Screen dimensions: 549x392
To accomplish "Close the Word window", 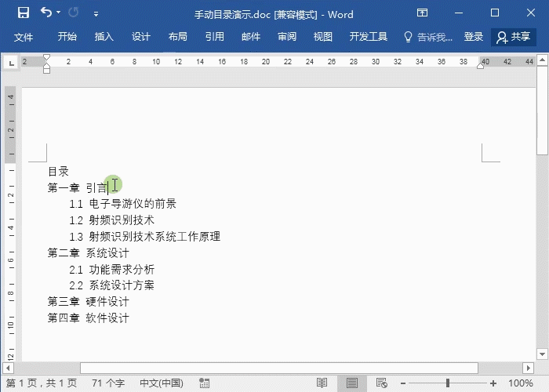I will point(531,13).
